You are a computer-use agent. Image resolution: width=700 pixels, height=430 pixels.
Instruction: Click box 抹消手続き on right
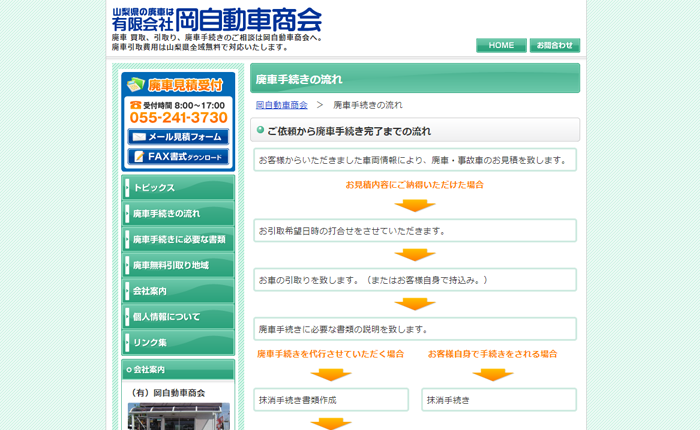click(499, 400)
